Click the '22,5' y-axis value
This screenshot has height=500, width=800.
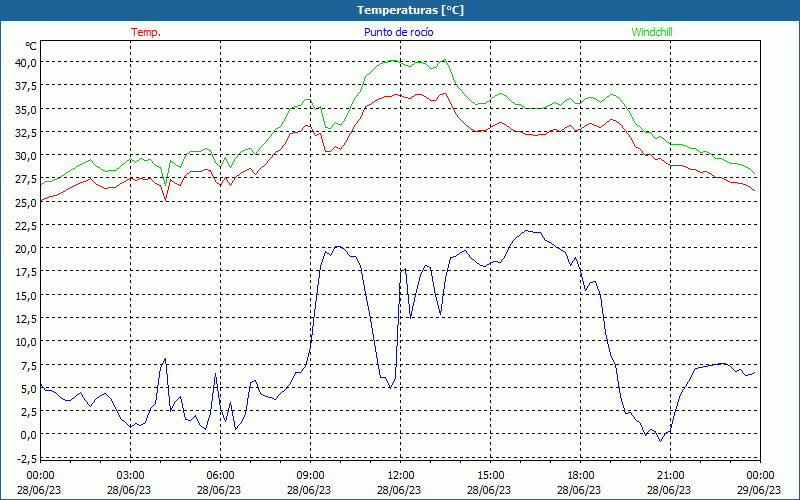27,226
